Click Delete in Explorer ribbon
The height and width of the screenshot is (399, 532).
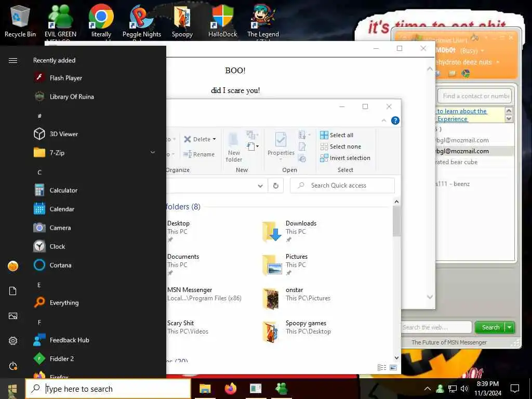click(x=199, y=139)
